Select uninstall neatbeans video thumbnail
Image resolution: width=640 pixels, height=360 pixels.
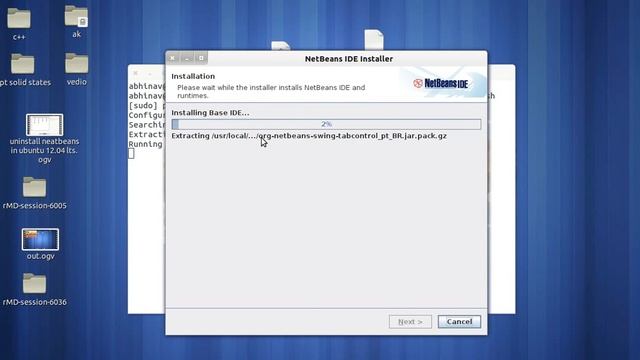click(x=44, y=124)
